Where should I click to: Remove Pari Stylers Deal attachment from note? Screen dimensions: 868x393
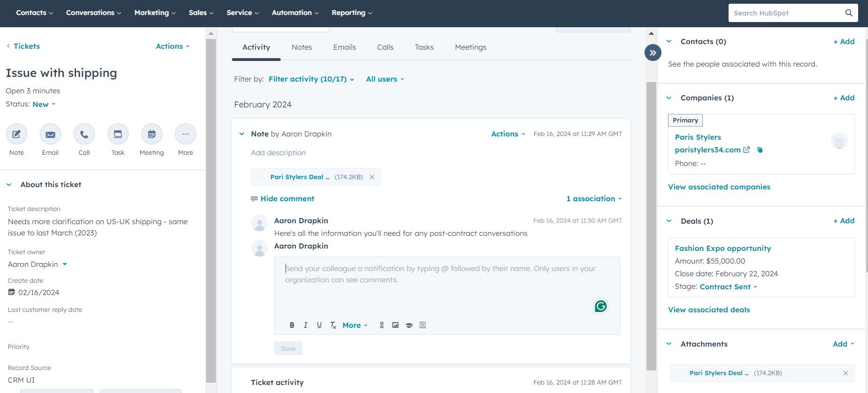point(372,177)
